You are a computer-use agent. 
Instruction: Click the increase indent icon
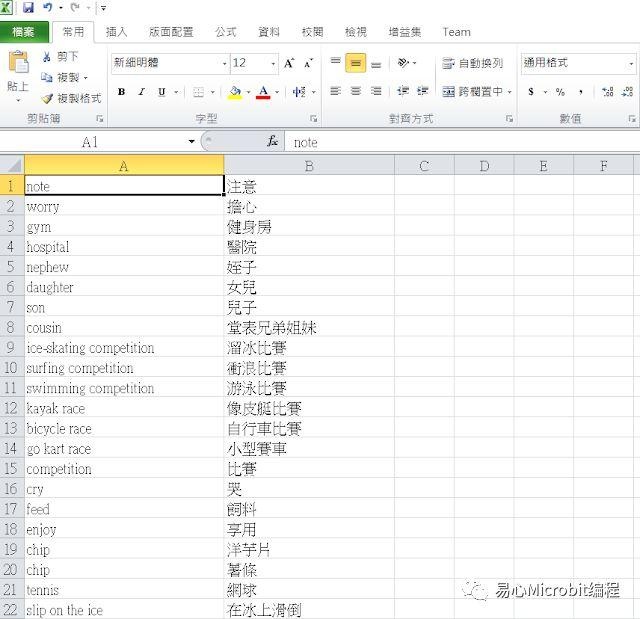[422, 91]
